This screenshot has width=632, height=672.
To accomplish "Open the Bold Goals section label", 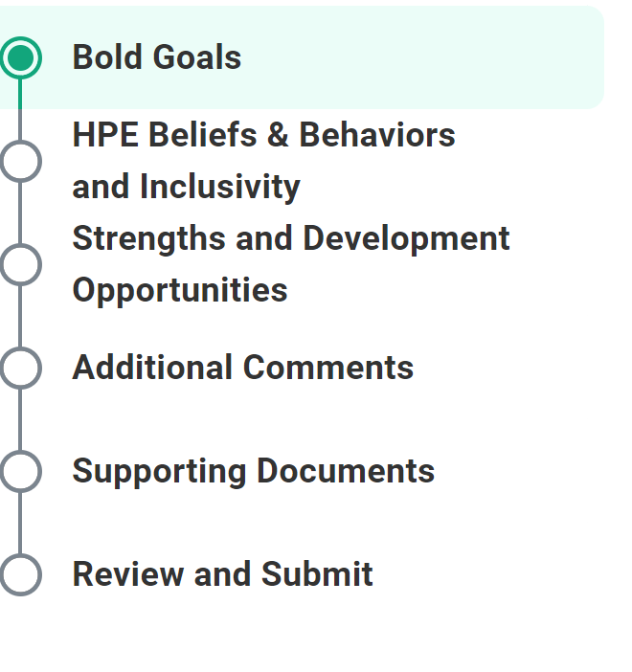I will coord(156,57).
